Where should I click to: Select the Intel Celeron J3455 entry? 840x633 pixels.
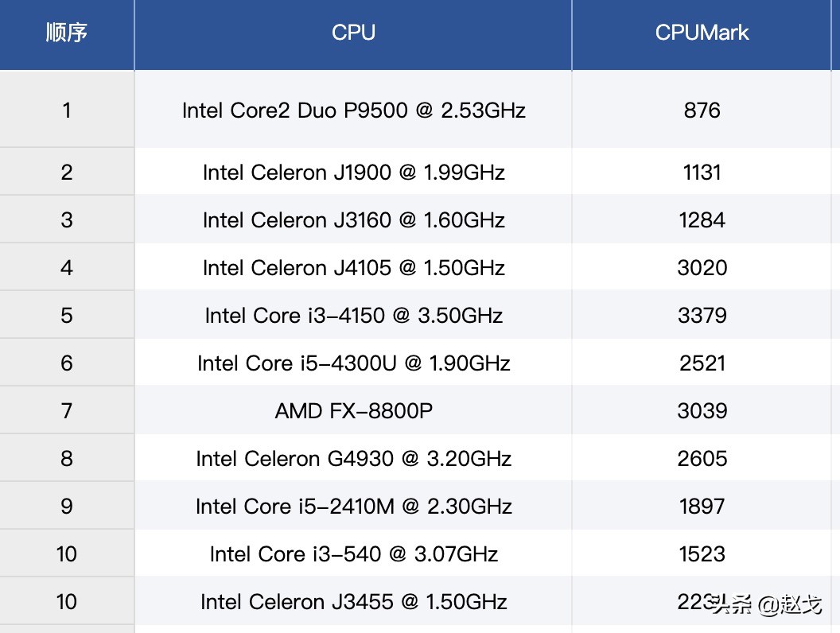coord(353,602)
